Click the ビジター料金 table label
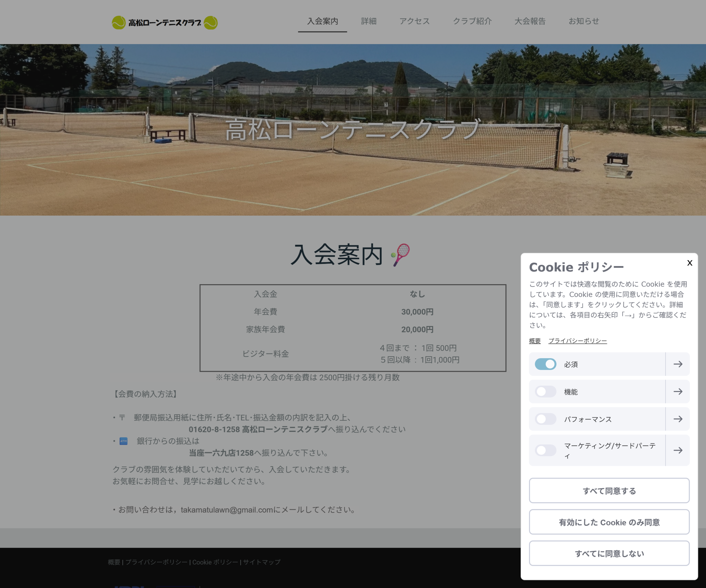Viewport: 706px width, 588px height. (x=265, y=353)
